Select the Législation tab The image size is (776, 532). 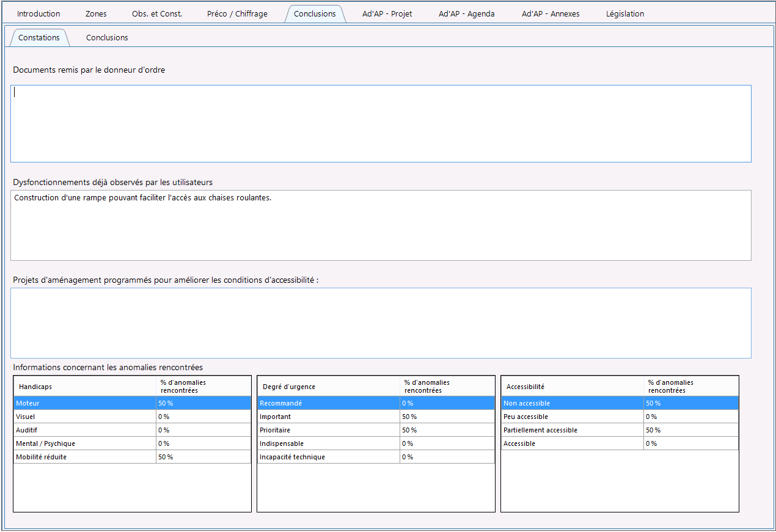pyautogui.click(x=625, y=13)
